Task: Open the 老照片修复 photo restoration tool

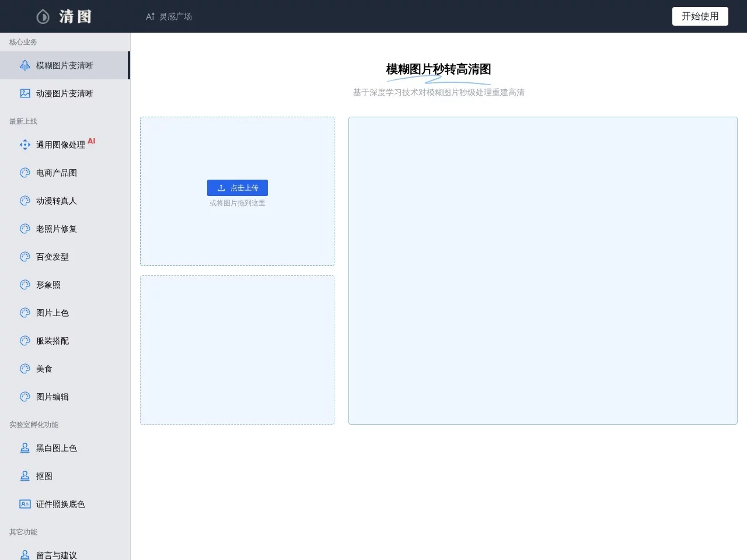Action: [55, 229]
